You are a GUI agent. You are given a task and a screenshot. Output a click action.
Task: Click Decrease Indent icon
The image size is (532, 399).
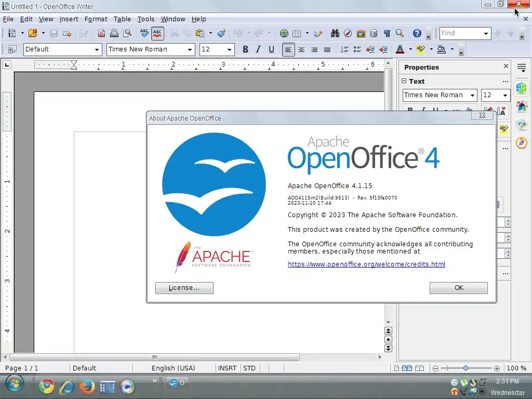point(370,49)
